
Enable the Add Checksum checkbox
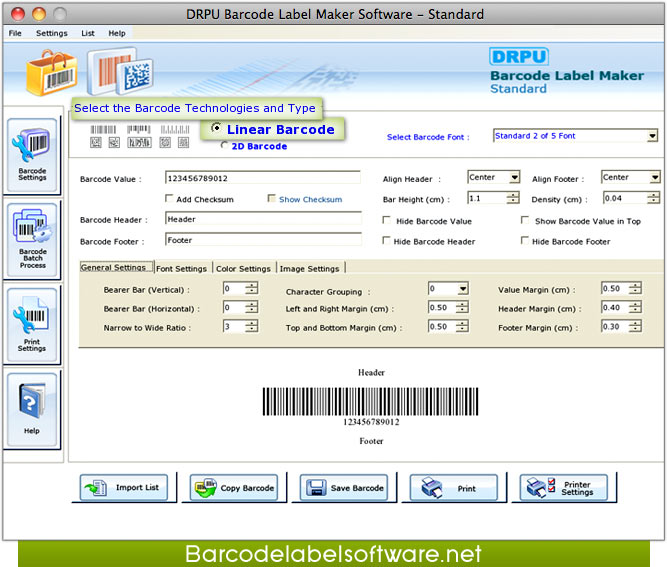tap(169, 198)
